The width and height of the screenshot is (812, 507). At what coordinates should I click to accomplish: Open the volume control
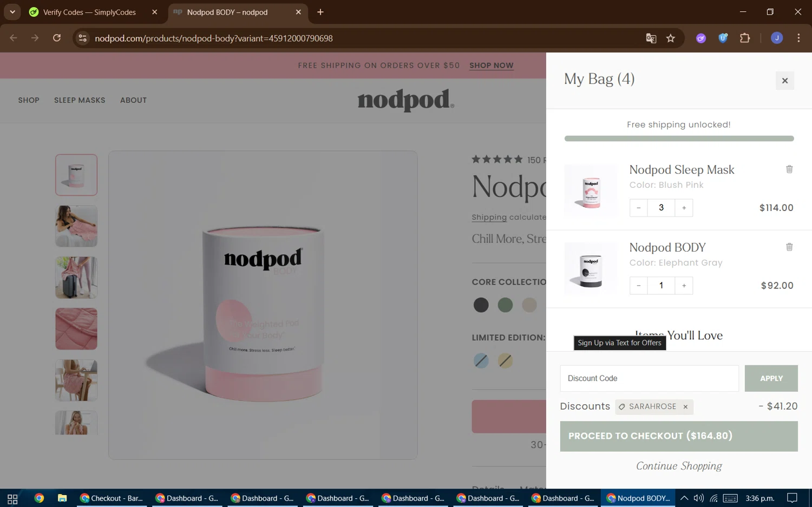pos(699,498)
